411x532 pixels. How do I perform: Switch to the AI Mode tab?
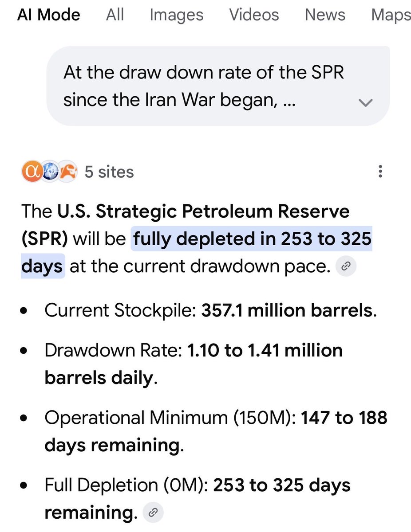[49, 15]
